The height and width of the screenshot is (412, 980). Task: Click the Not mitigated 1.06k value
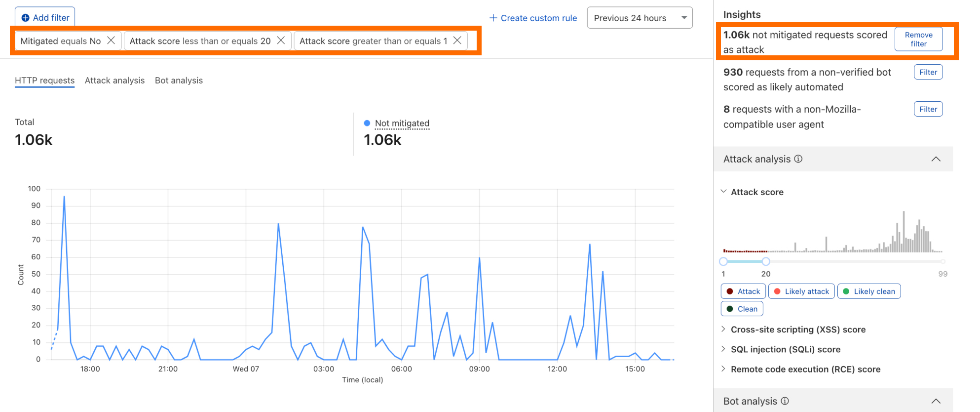(382, 140)
